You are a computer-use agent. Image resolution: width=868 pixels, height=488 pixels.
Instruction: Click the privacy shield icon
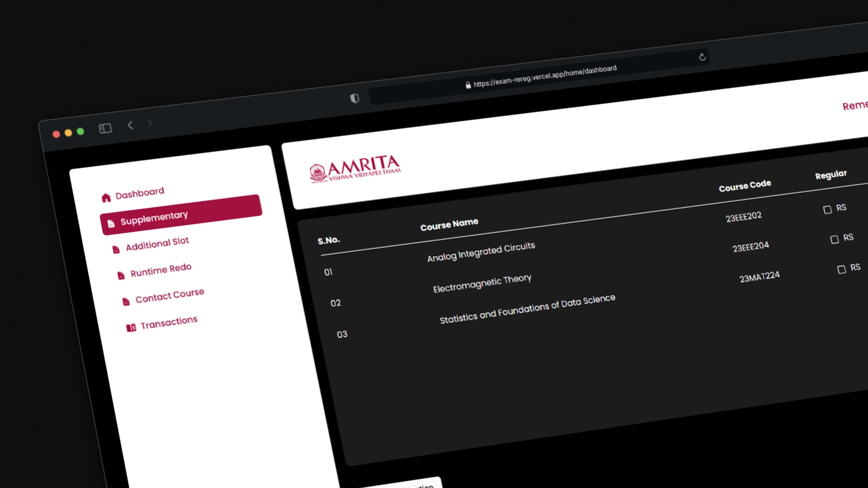coord(355,99)
